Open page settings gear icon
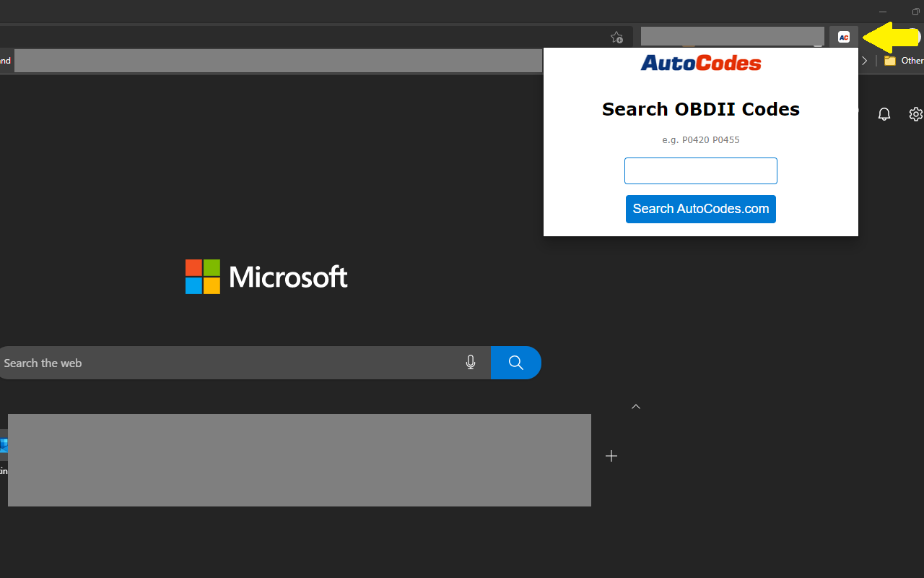924x578 pixels. point(916,114)
